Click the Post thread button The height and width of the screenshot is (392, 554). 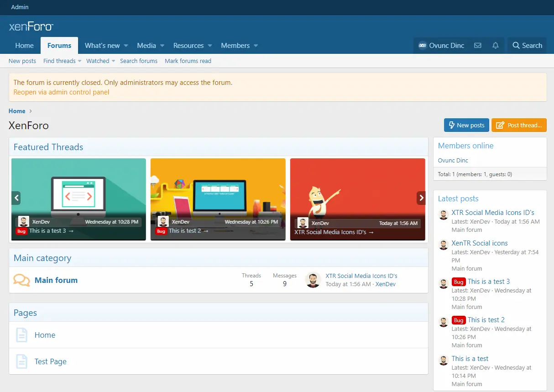(519, 125)
